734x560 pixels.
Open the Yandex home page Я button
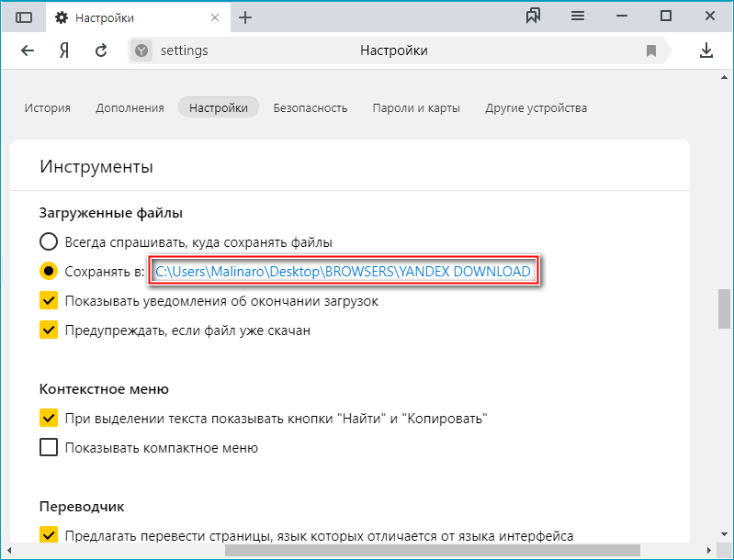point(64,50)
